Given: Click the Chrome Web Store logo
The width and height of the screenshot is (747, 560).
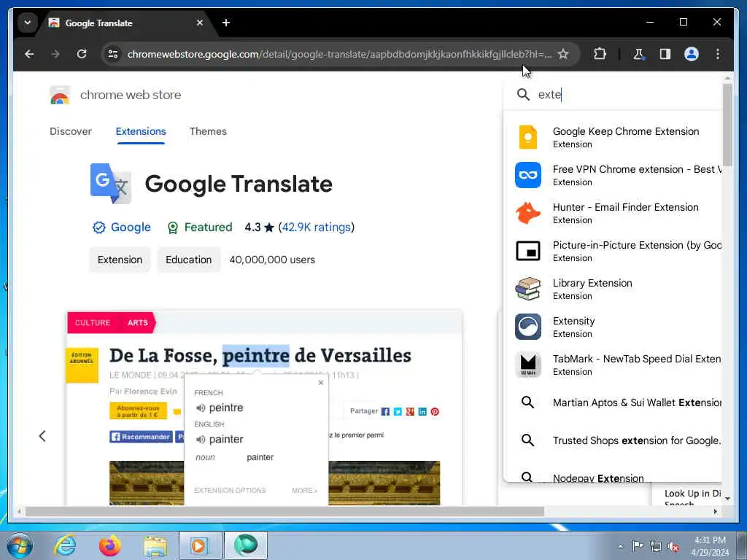Looking at the screenshot, I should pyautogui.click(x=60, y=96).
